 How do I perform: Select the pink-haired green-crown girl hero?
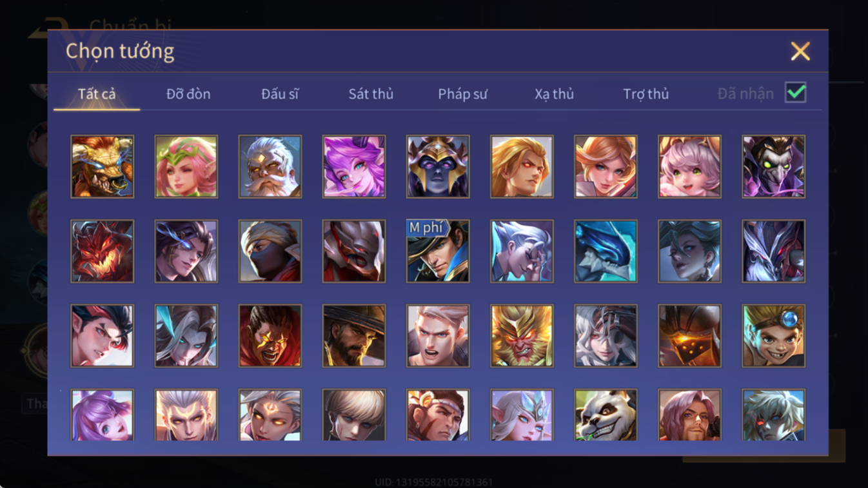tap(186, 166)
